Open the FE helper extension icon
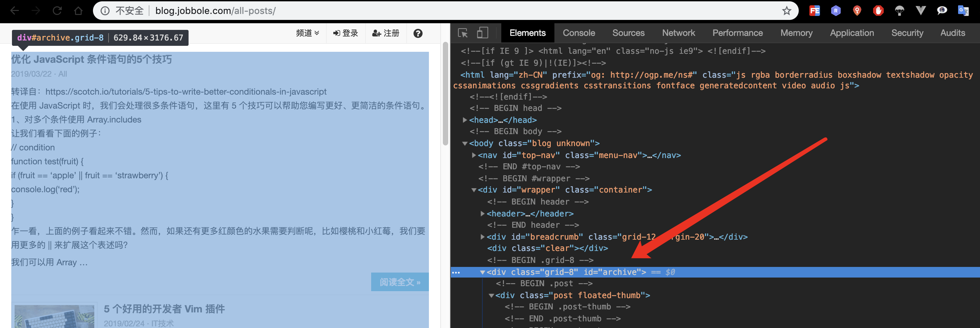 click(x=815, y=11)
